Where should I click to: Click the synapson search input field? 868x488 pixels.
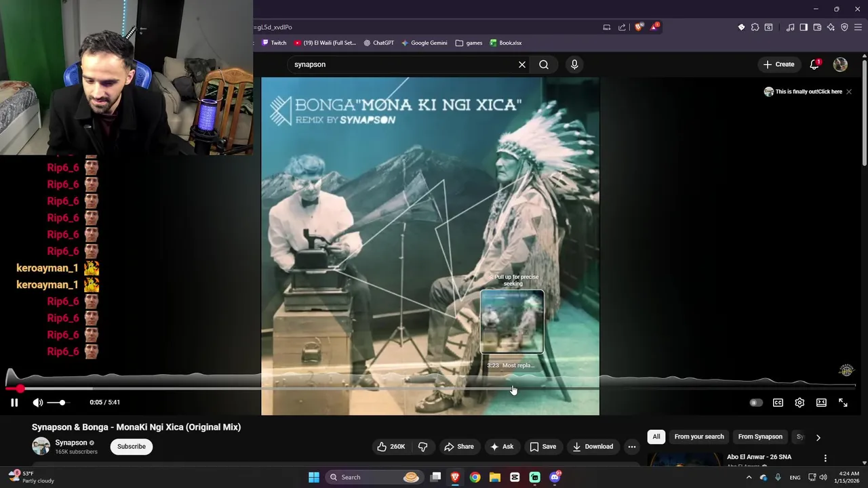coord(403,64)
